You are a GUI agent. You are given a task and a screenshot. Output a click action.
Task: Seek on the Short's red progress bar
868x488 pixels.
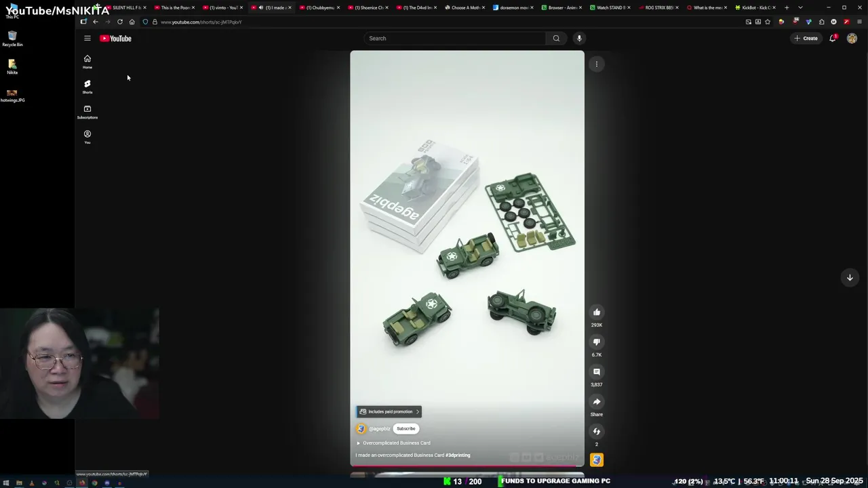467,466
